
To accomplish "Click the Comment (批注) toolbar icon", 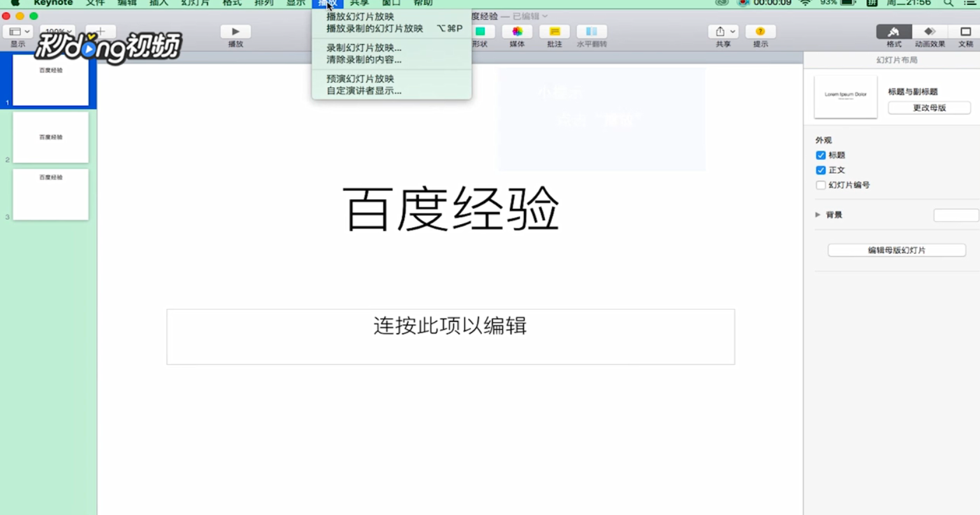I will coord(555,31).
